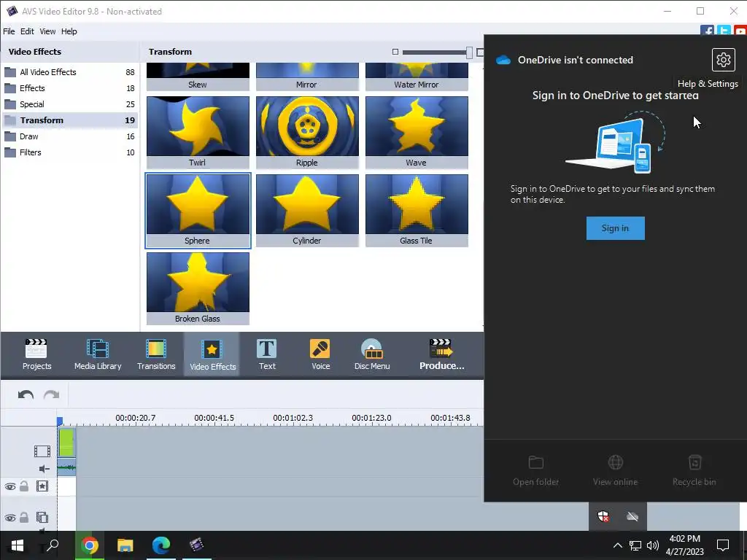This screenshot has width=747, height=560.
Task: Click the OneDrive Sign in button
Action: [615, 228]
